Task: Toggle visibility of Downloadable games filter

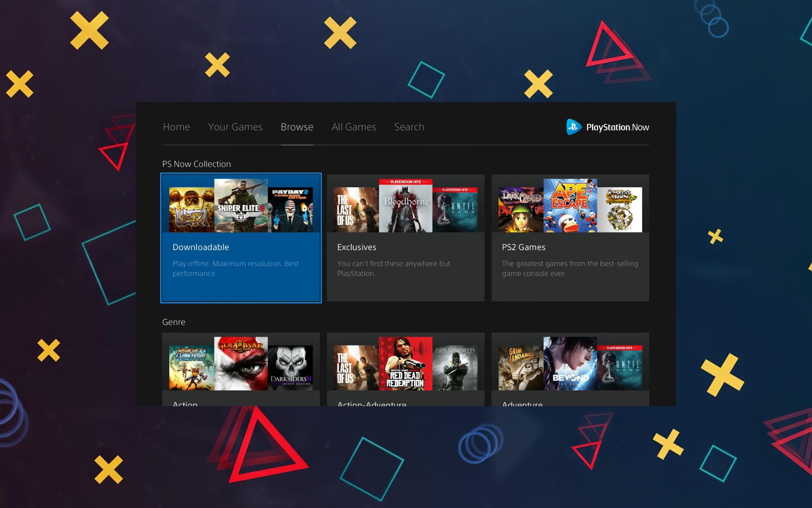Action: (x=242, y=238)
